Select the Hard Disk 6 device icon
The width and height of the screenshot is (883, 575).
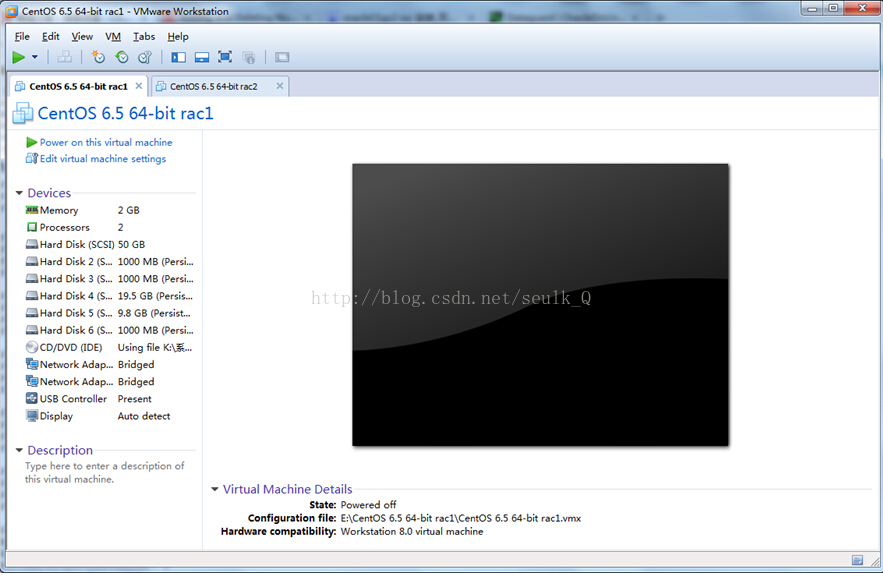[32, 331]
